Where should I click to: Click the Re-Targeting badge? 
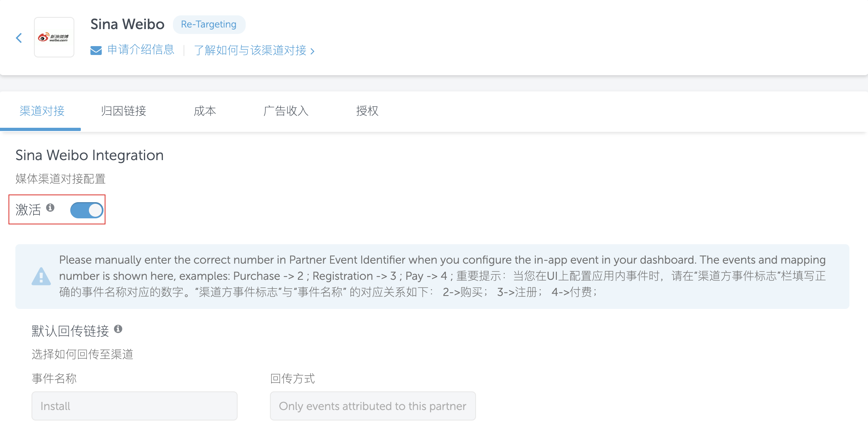coord(209,24)
